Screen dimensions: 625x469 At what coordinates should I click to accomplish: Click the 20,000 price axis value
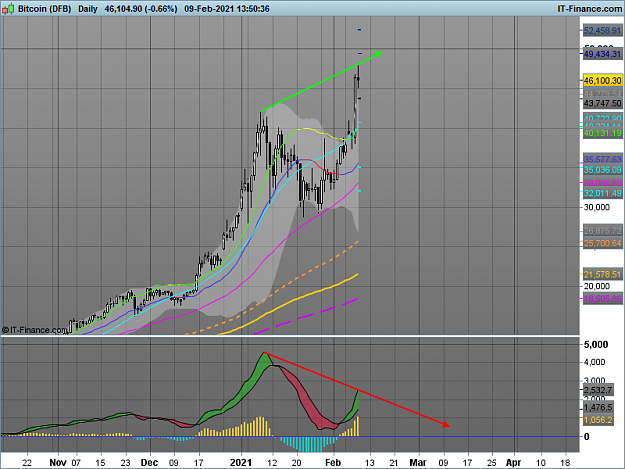coord(596,286)
